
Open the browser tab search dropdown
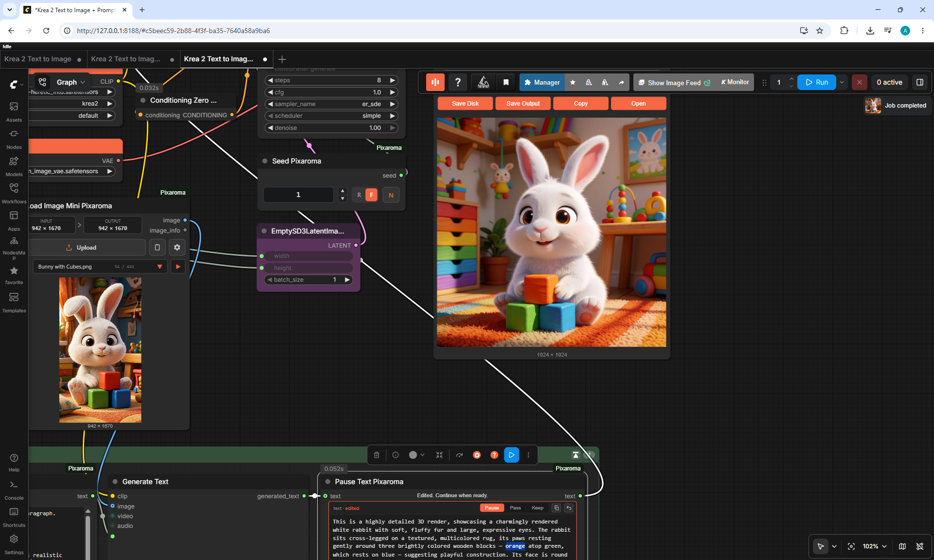coord(10,10)
